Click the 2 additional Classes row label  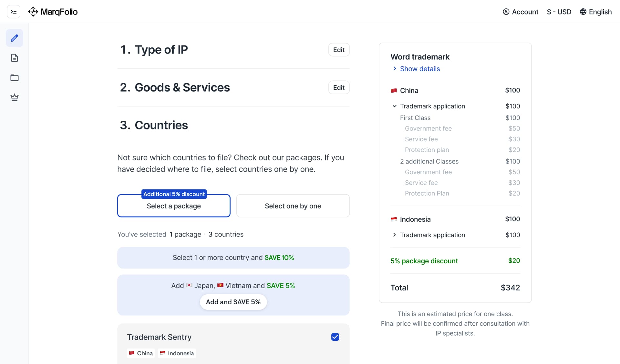click(x=429, y=161)
